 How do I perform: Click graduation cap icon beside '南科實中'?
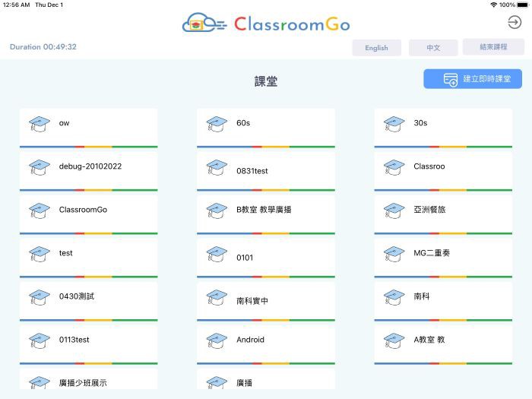pyautogui.click(x=217, y=297)
